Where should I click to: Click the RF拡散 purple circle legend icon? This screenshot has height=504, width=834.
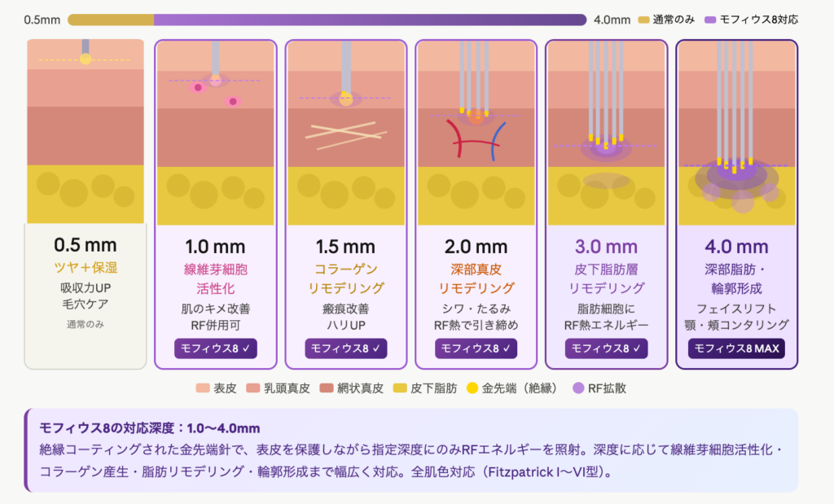click(x=579, y=388)
